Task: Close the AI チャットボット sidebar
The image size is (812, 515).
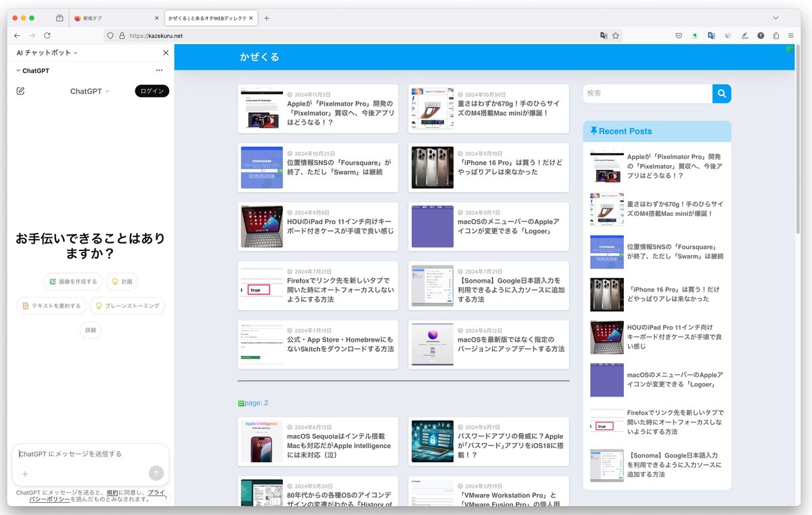Action: click(x=166, y=53)
